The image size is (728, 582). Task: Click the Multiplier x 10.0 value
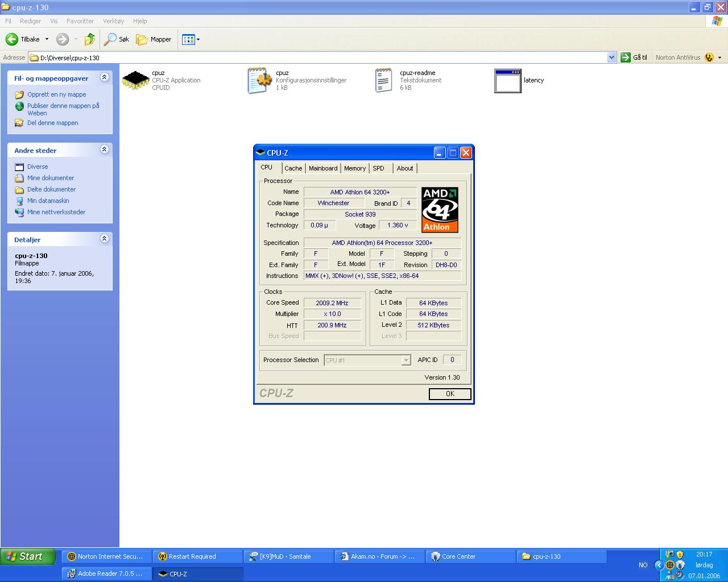coord(332,314)
